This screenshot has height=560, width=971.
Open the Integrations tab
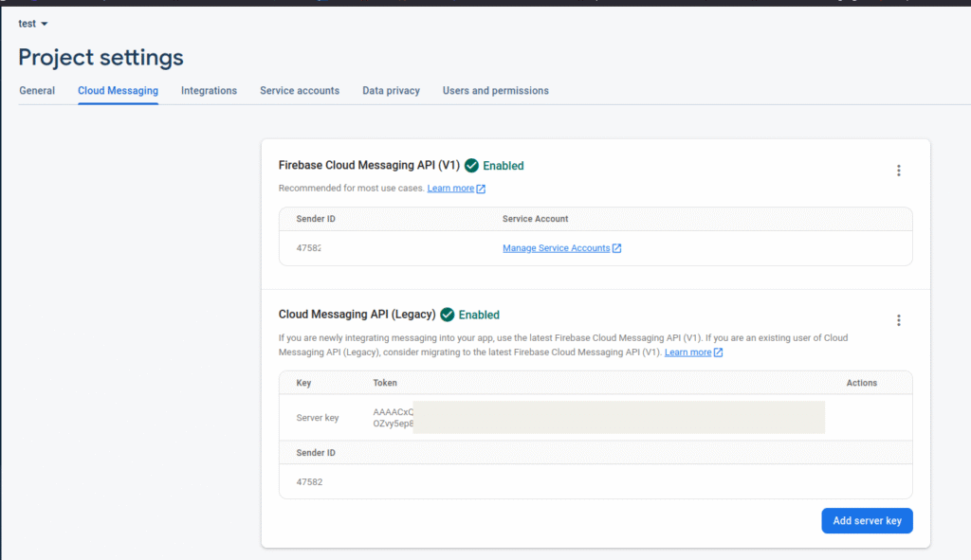coord(209,90)
